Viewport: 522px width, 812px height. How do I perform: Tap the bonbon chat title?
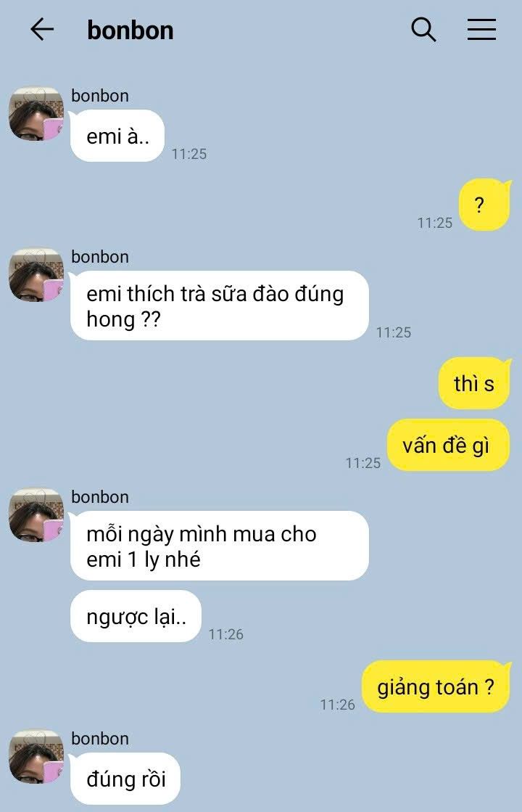click(130, 30)
